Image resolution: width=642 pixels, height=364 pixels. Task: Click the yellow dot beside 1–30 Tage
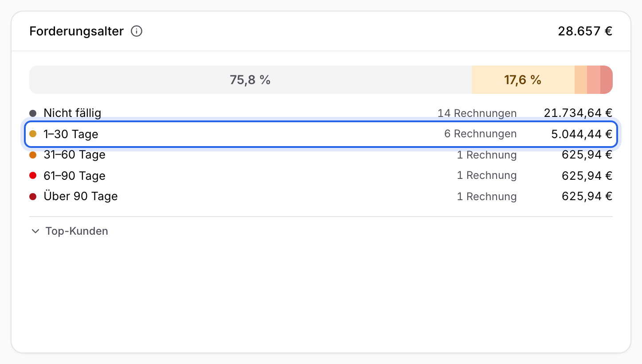coord(33,134)
